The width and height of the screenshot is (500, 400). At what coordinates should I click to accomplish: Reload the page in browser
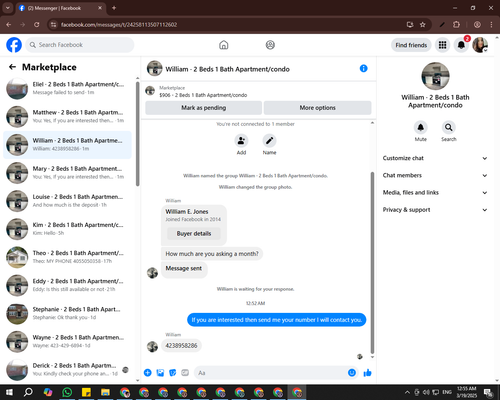click(x=37, y=24)
